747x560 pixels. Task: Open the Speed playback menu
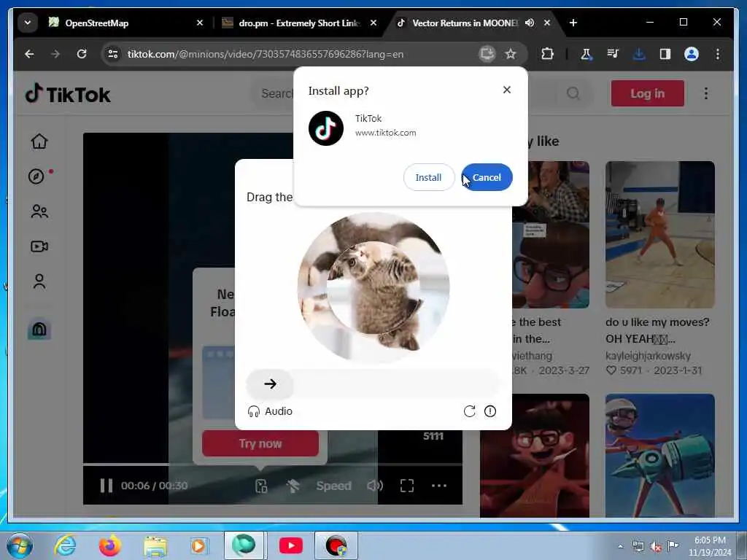[333, 486]
